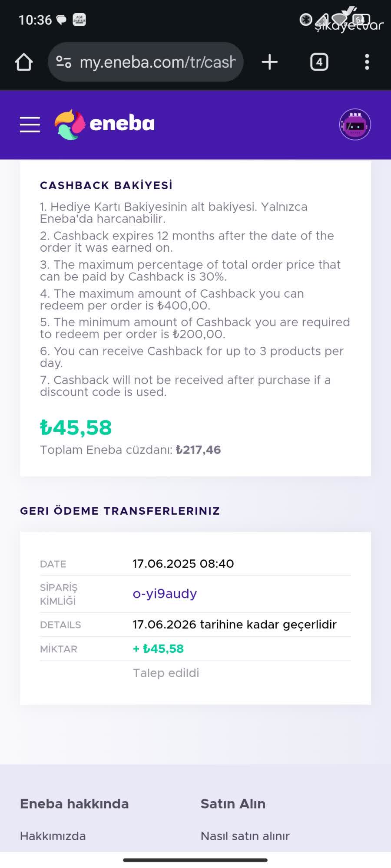The image size is (391, 868).
Task: Tap the + ₺45,58 transfer amount
Action: (159, 649)
